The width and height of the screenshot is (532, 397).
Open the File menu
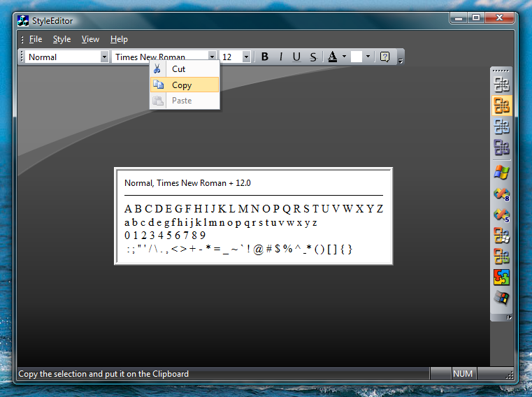[36, 39]
